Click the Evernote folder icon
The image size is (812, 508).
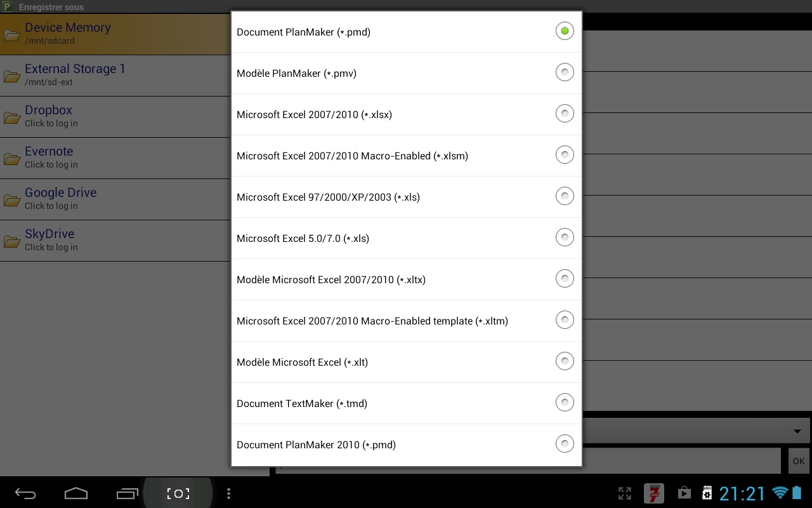pos(12,159)
